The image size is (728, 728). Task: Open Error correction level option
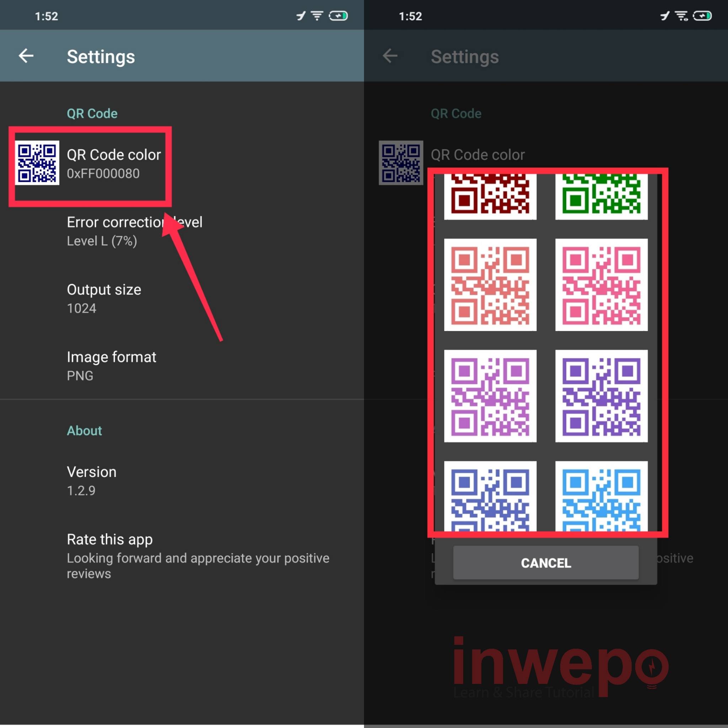point(134,231)
